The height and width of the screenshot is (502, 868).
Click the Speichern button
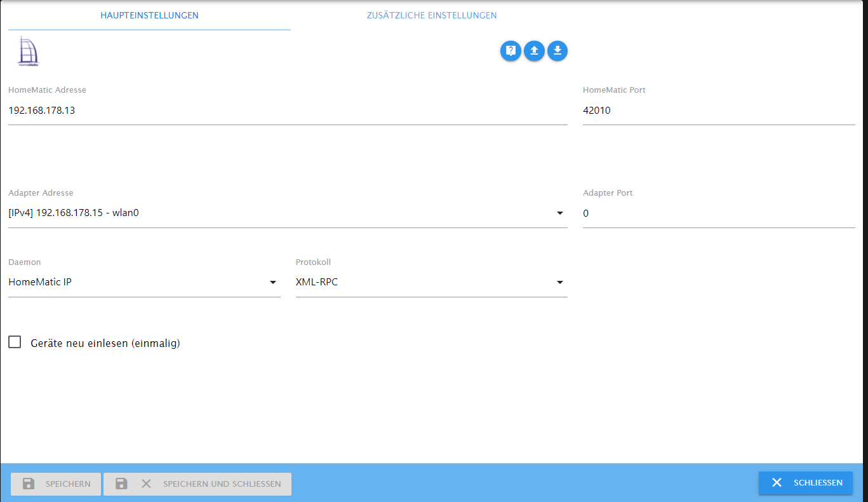[56, 484]
